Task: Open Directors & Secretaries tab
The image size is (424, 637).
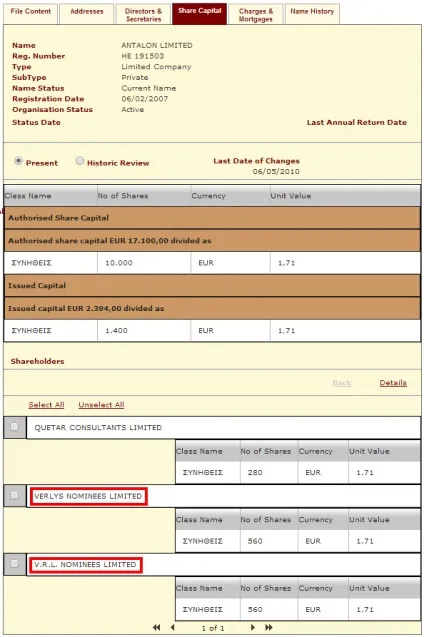Action: click(x=143, y=14)
